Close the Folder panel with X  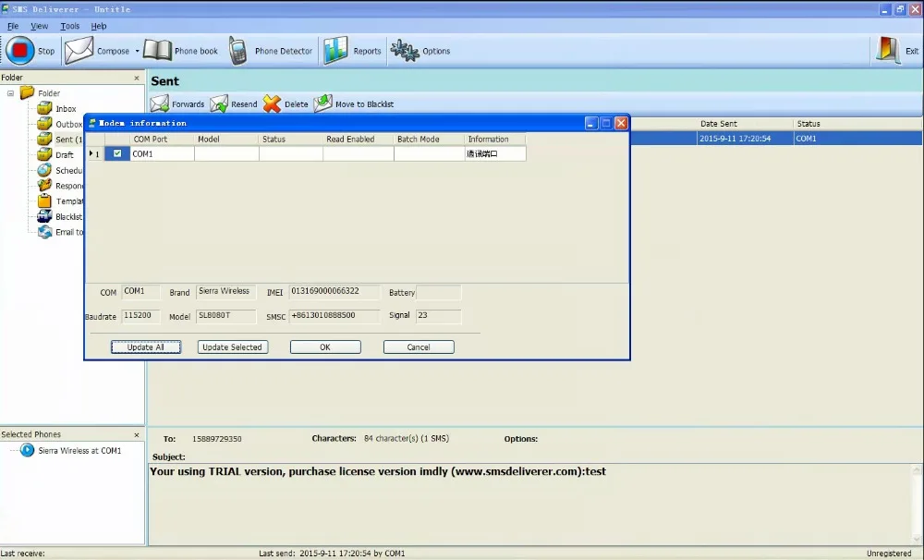137,79
